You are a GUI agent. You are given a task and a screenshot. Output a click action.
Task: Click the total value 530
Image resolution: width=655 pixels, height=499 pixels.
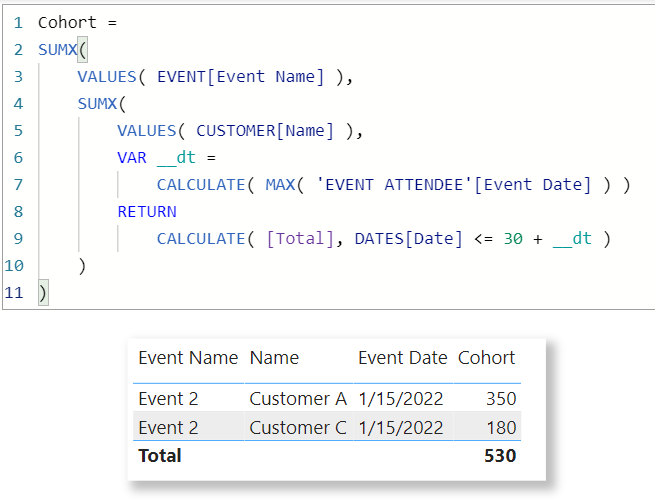500,456
